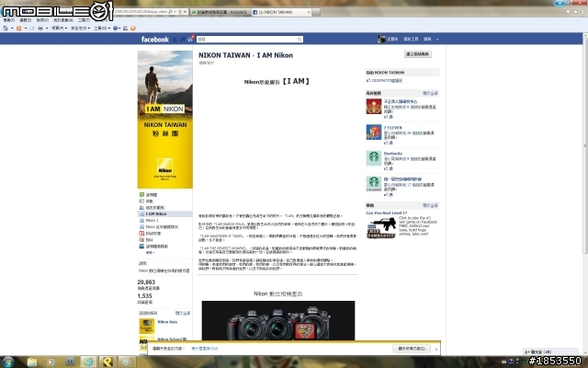Screen dimensions: 588x368
Task: Select the discussions sidebar item with blue icon
Action: click(153, 247)
